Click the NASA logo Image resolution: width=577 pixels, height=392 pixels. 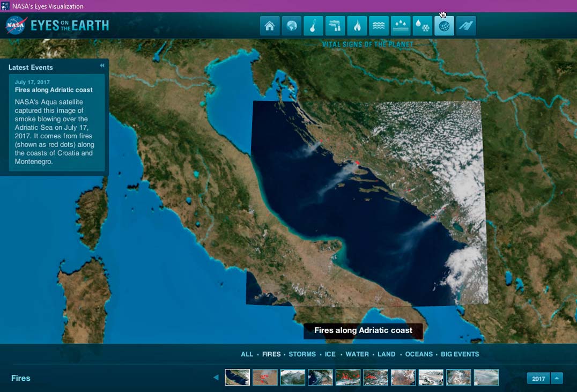(16, 25)
